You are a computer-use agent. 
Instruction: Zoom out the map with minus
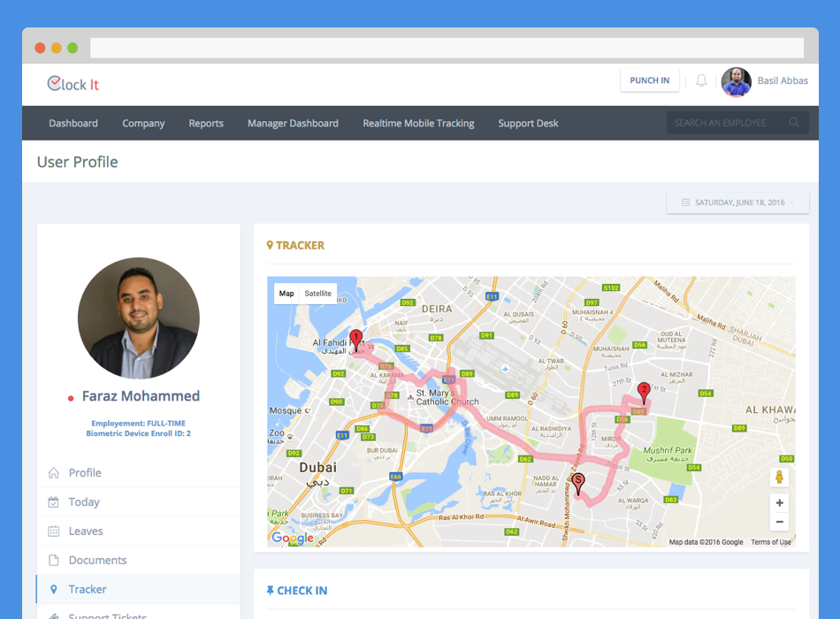click(780, 522)
